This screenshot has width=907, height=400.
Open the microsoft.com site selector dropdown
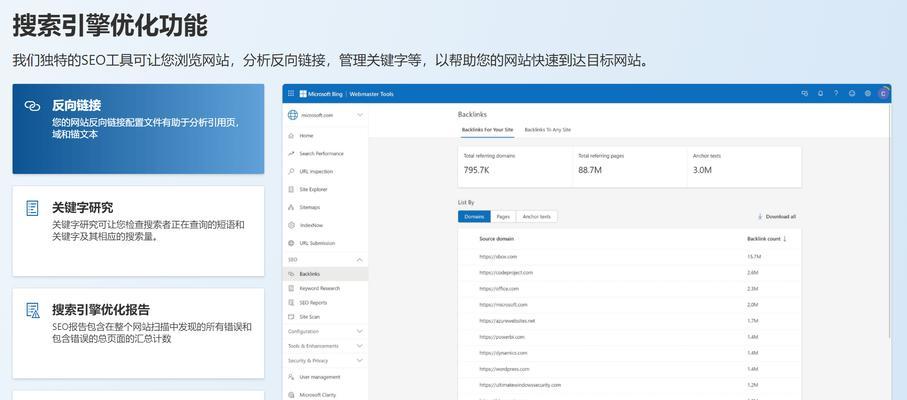359,115
